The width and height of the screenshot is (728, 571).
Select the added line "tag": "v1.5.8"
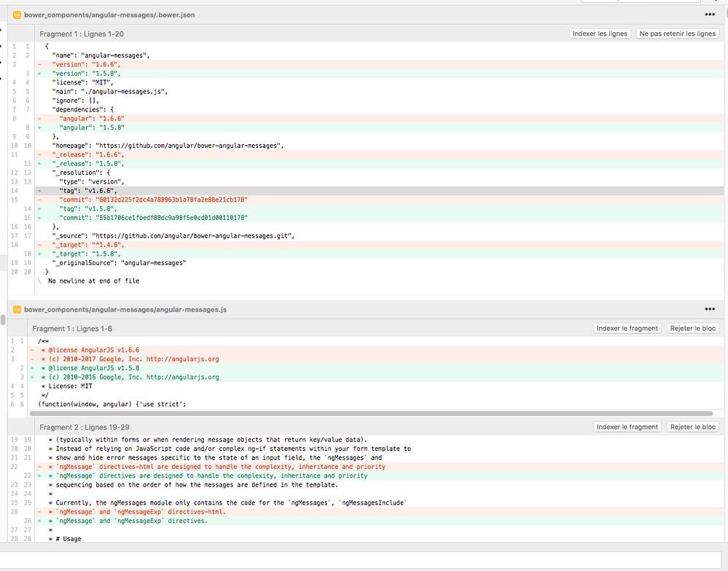point(379,209)
